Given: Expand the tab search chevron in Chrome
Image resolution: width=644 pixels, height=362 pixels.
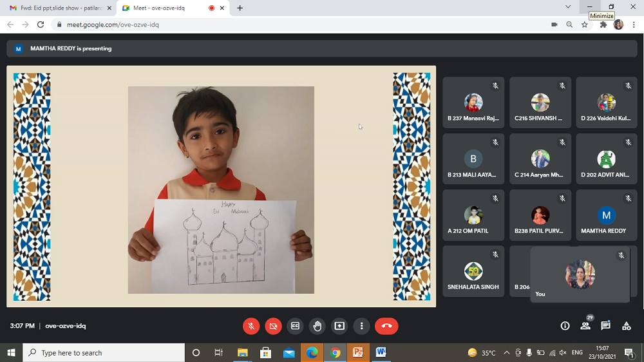Looking at the screenshot, I should [x=567, y=7].
